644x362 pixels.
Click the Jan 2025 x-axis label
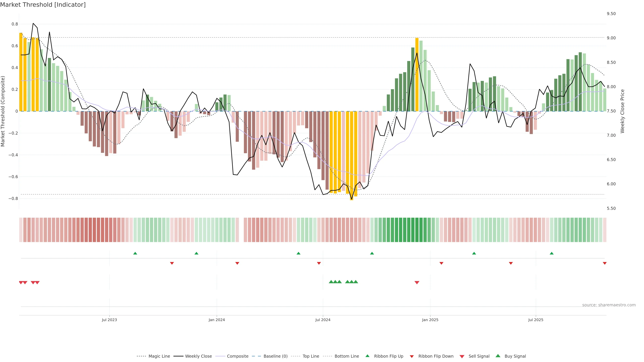coord(430,320)
